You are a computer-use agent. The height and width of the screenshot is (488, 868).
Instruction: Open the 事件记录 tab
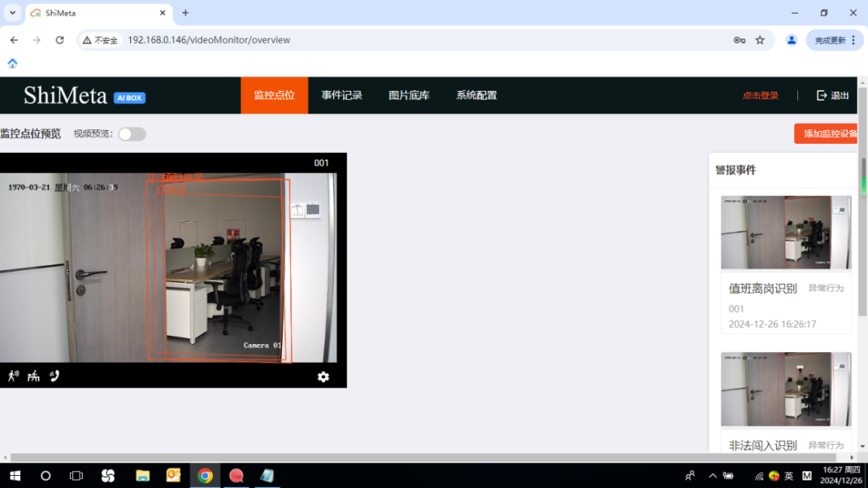click(342, 96)
